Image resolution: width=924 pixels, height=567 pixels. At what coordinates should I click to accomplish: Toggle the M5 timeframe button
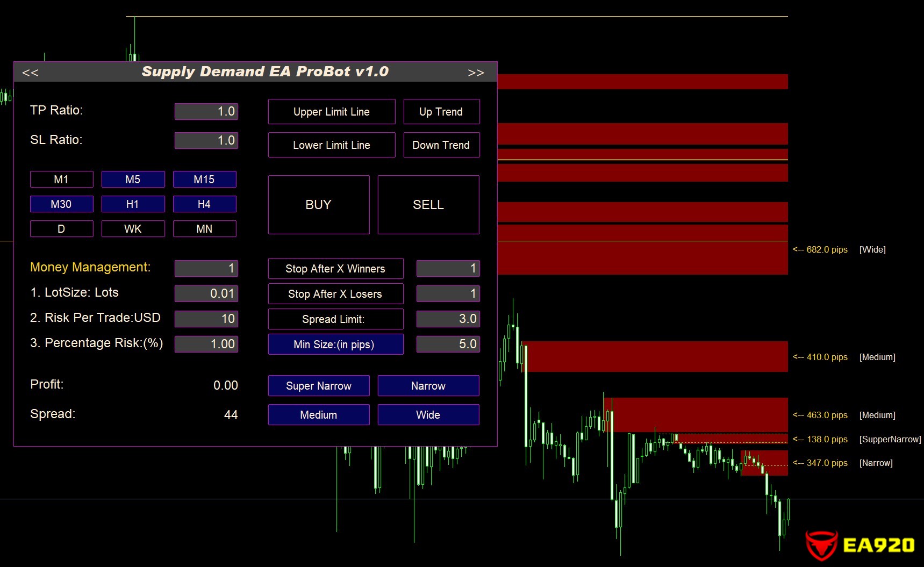click(x=133, y=180)
